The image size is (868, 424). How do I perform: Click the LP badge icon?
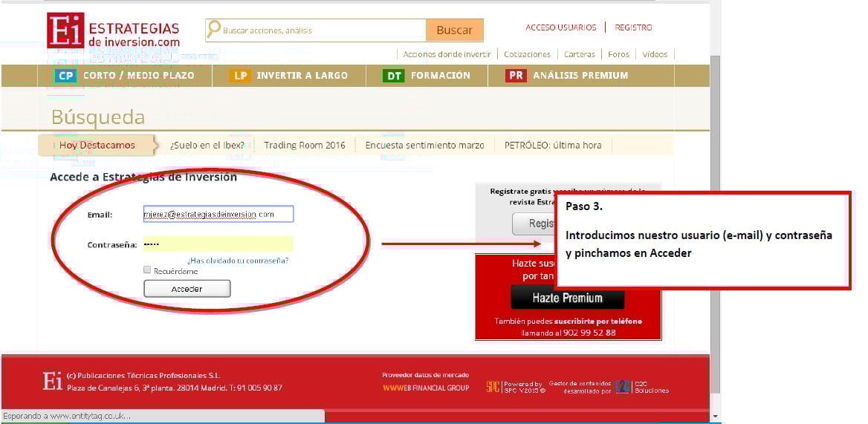point(240,76)
